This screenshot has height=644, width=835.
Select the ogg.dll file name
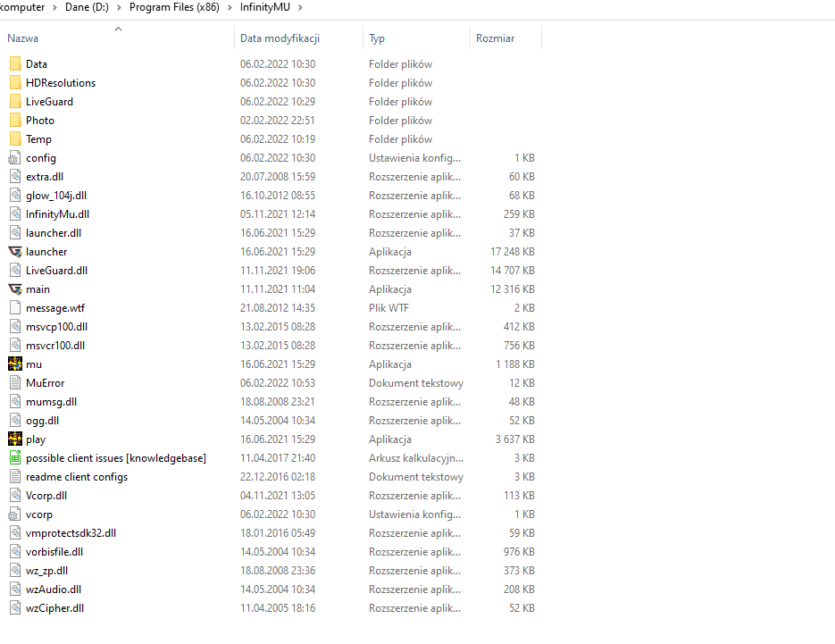43,421
